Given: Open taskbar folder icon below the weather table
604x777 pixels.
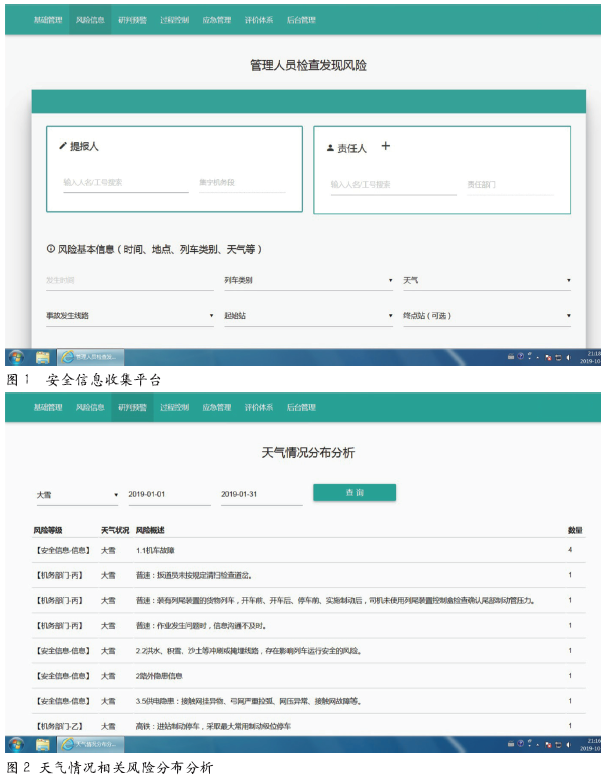Looking at the screenshot, I should (x=43, y=744).
